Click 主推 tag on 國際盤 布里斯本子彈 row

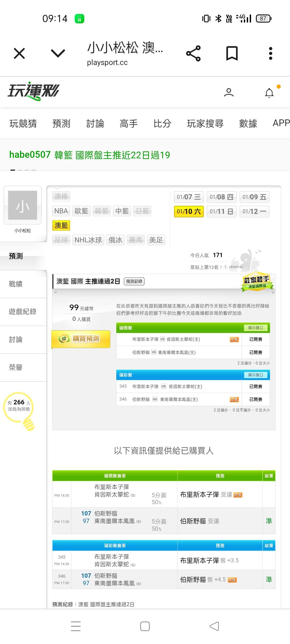234,339
